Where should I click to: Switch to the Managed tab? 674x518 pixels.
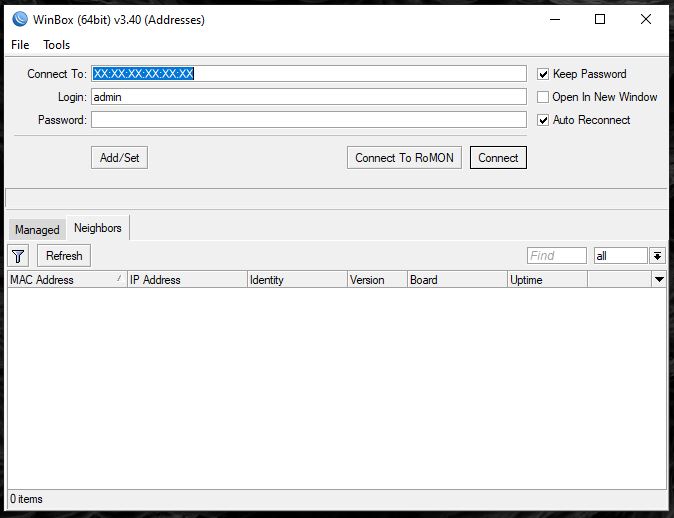pyautogui.click(x=37, y=230)
